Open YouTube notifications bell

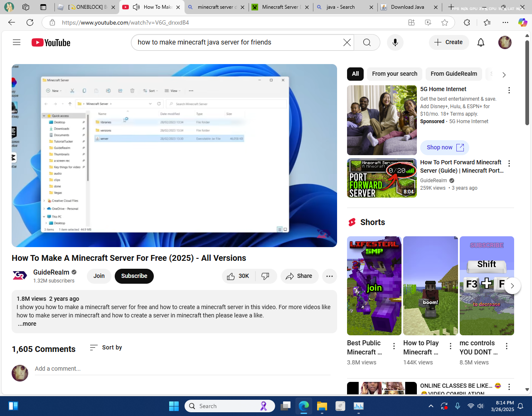481,42
